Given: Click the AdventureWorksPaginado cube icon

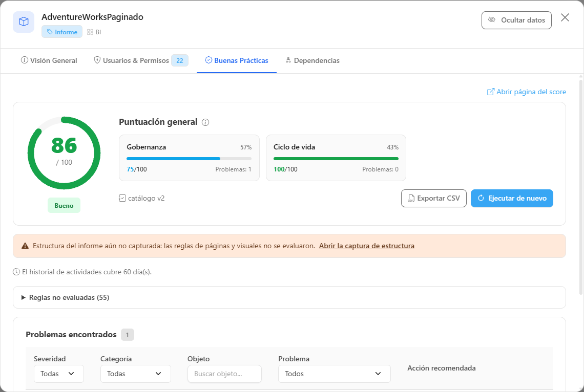Looking at the screenshot, I should (24, 22).
